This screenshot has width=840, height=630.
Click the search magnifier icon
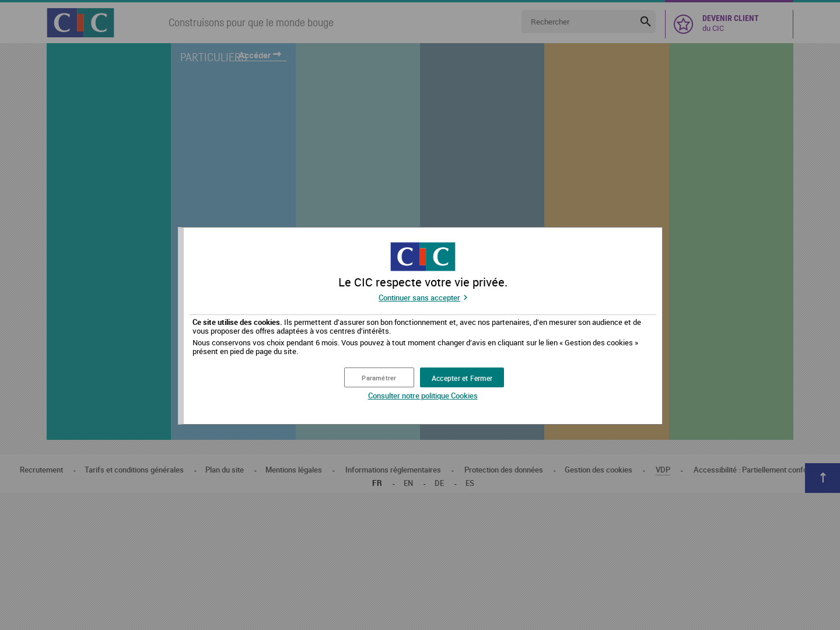[645, 22]
